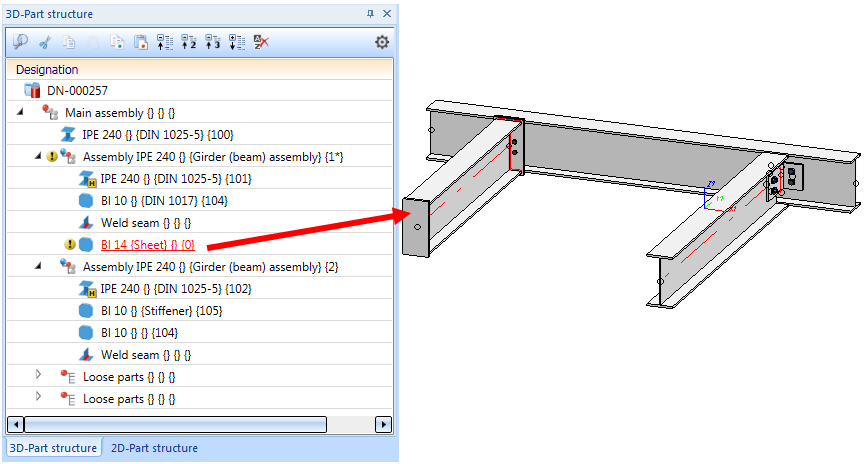Click the bolted connection on the right beam

pyautogui.click(x=784, y=179)
